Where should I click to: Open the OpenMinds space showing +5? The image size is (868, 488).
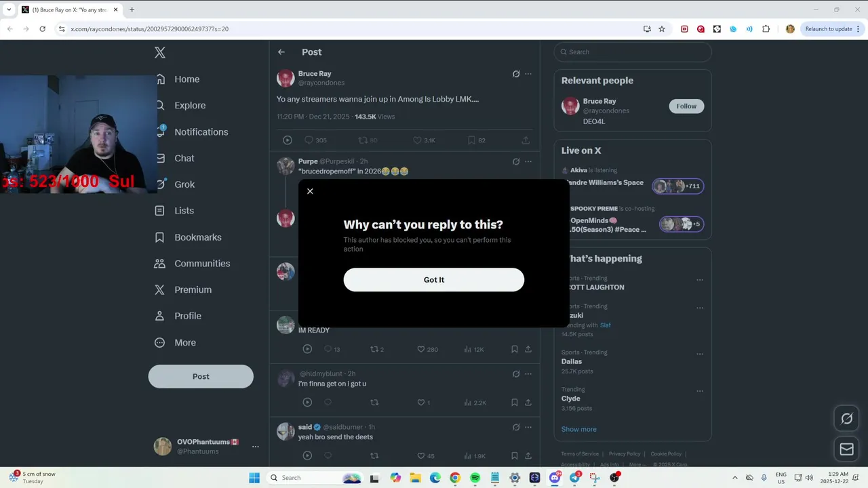tap(681, 224)
